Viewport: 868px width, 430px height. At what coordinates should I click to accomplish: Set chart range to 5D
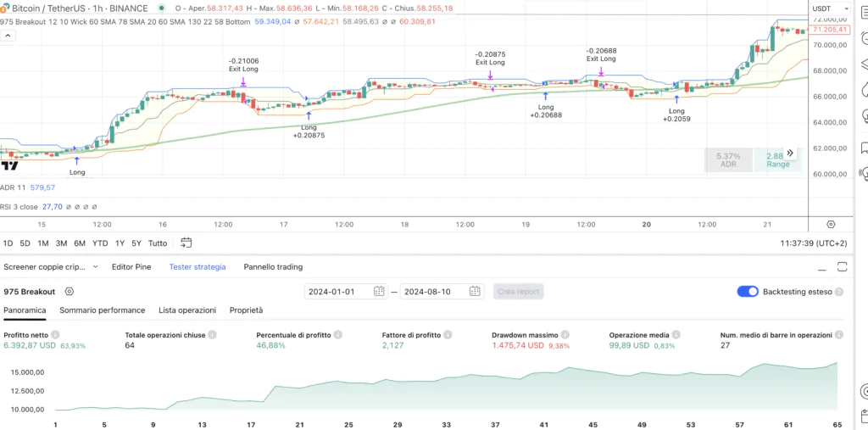[x=25, y=243]
